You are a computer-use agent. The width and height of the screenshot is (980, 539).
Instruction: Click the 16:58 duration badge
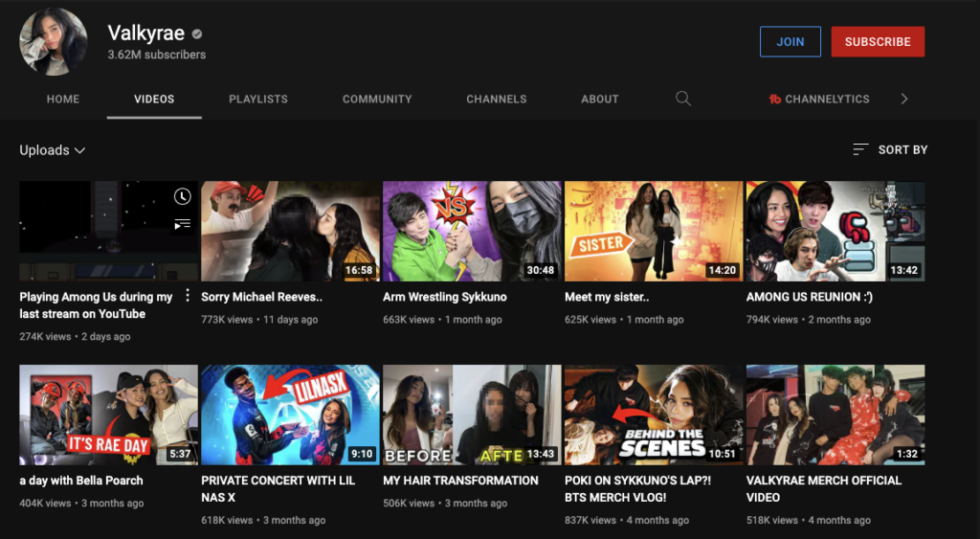359,270
